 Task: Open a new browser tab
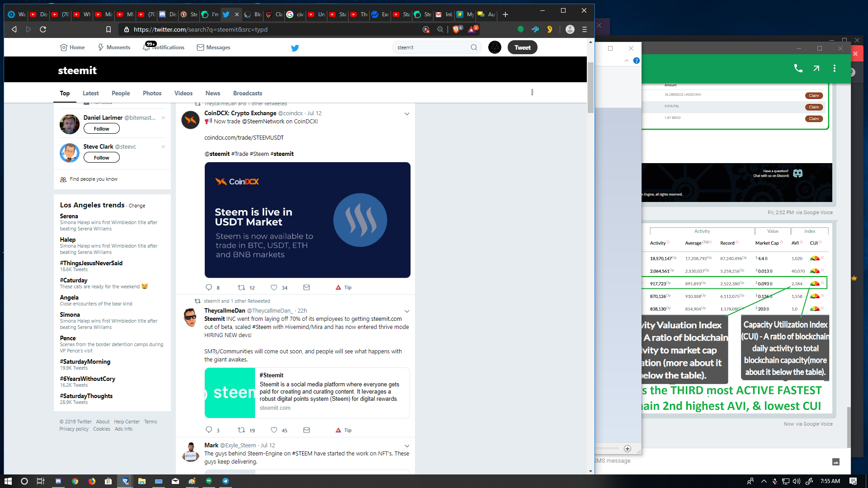click(x=505, y=14)
